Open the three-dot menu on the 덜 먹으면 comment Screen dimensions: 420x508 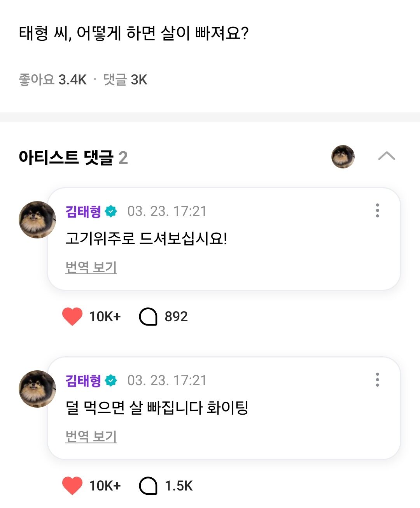point(377,380)
